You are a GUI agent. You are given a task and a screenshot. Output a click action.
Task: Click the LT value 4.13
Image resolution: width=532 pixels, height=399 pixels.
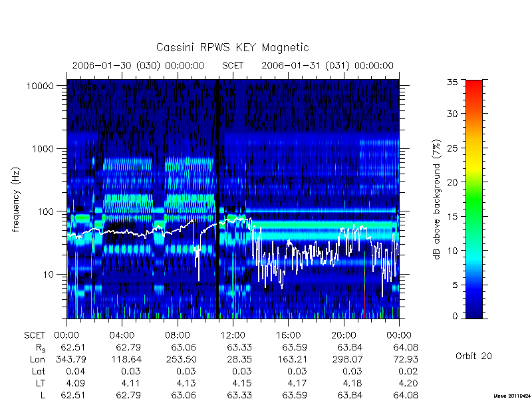(186, 383)
